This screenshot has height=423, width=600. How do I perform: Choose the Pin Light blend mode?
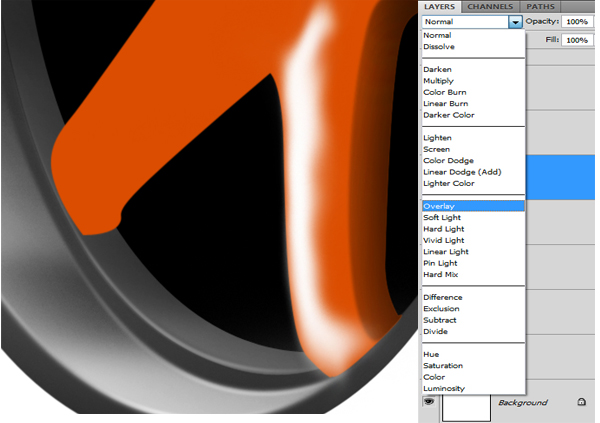[440, 263]
